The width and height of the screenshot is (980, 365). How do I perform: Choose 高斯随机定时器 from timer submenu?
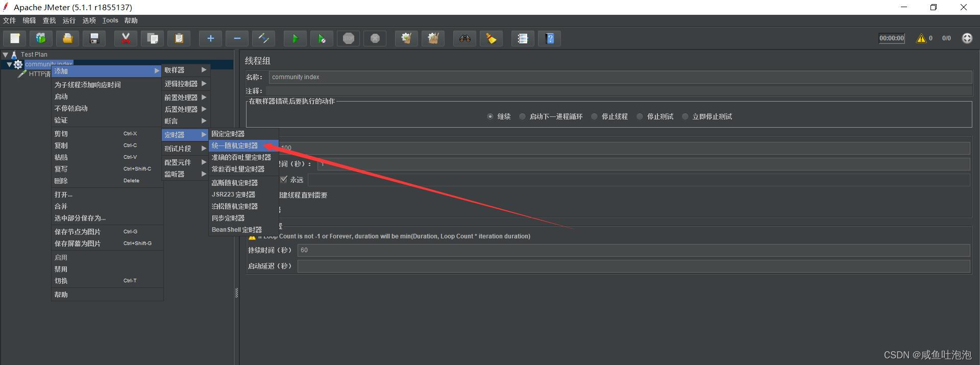pyautogui.click(x=243, y=183)
